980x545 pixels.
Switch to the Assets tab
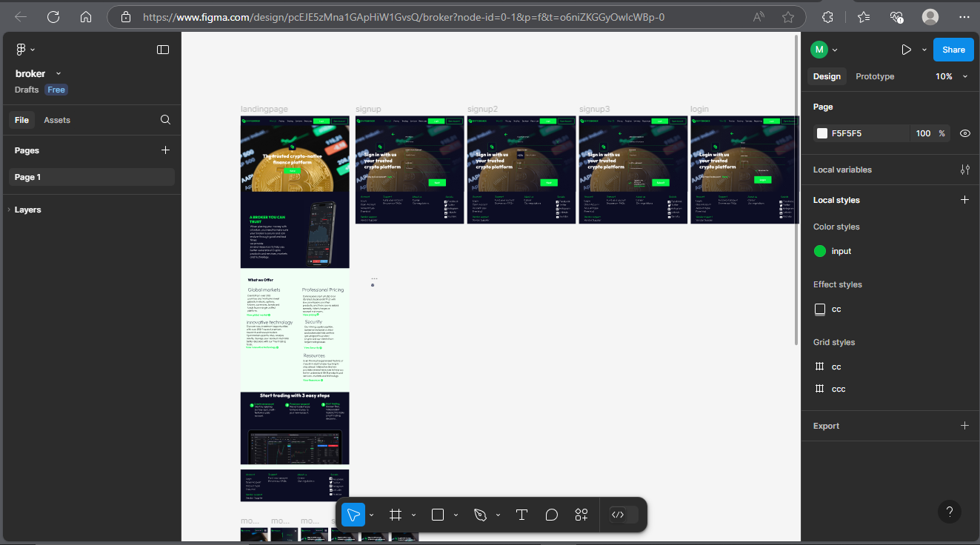pos(57,120)
